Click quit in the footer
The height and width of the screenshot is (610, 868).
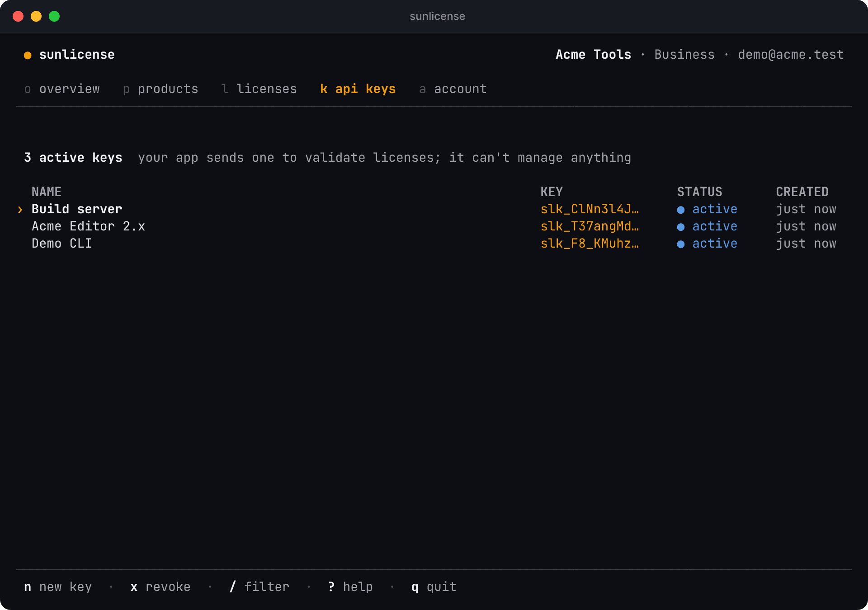434,587
